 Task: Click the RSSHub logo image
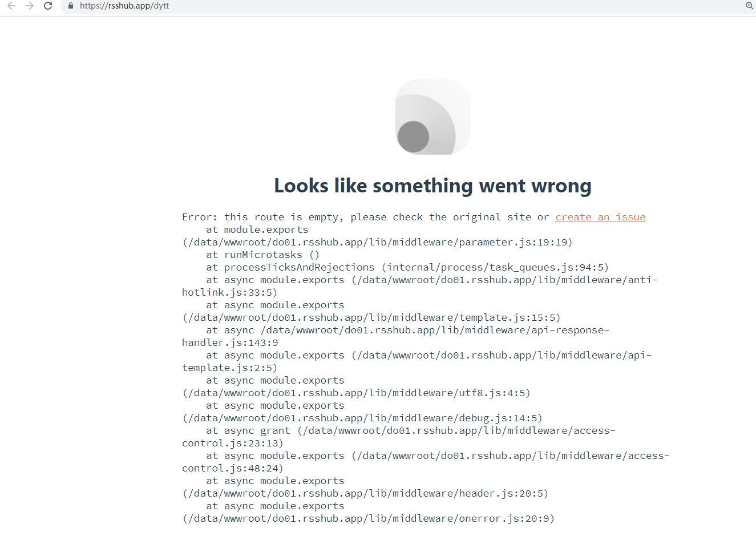click(433, 117)
